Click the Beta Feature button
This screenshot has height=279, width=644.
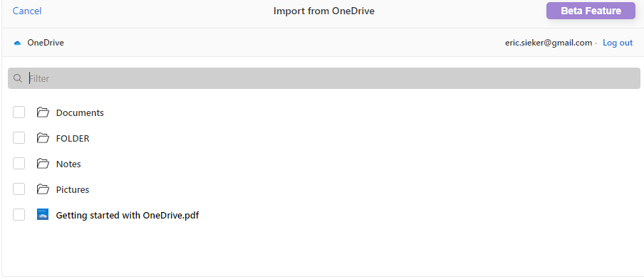click(591, 11)
